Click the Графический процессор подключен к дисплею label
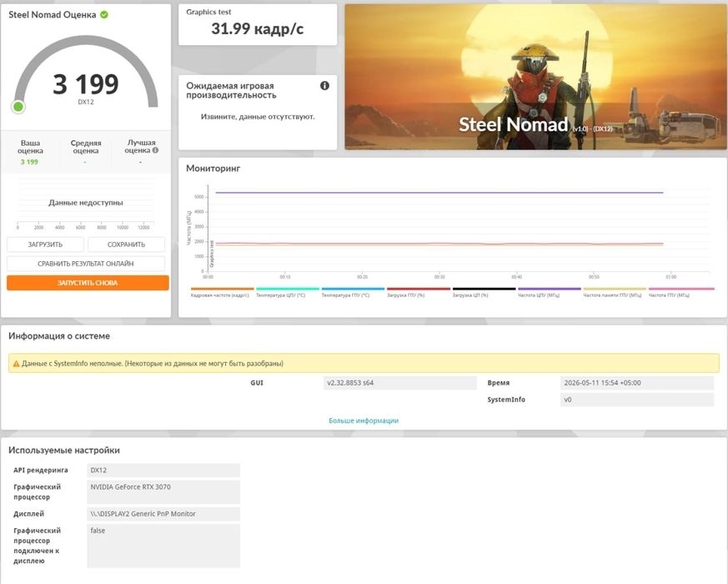Viewport: 728px width, 584px height. click(x=38, y=546)
